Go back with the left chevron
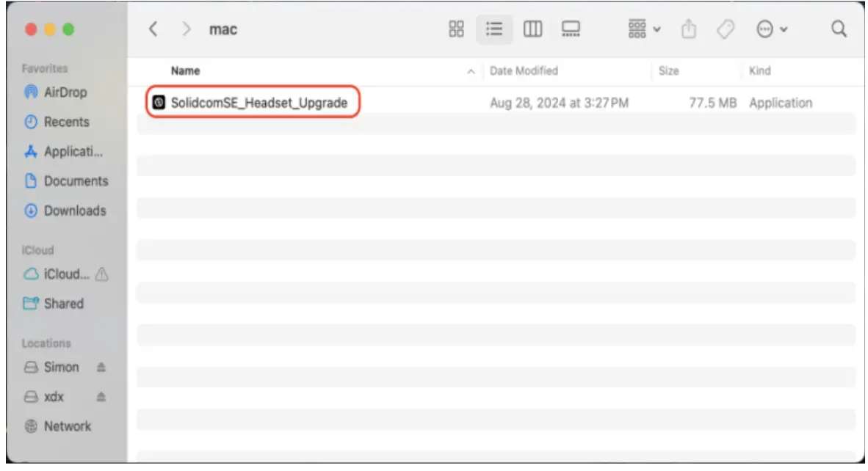Image resolution: width=868 pixels, height=471 pixels. (x=153, y=29)
